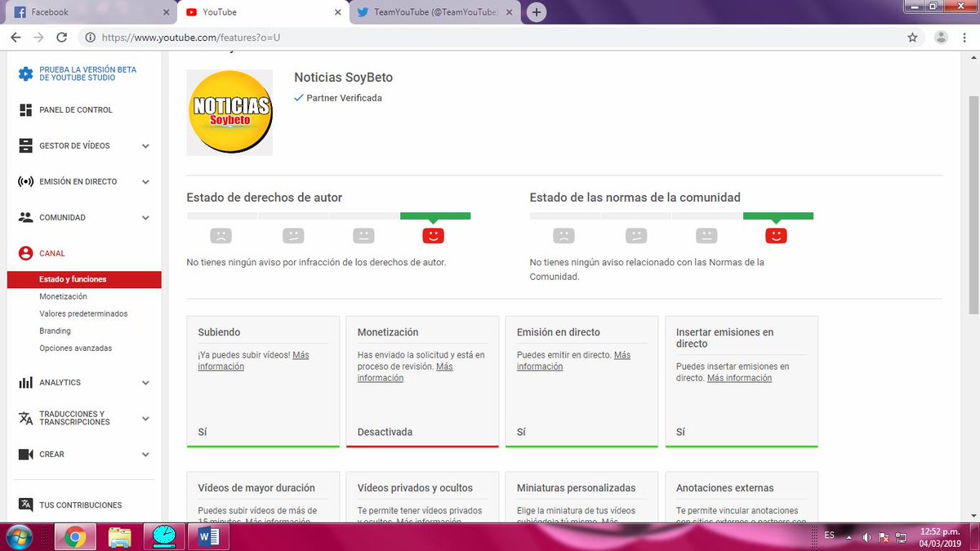Viewport: 980px width, 551px height.
Task: Open the Chrome profile avatar icon
Action: tap(942, 38)
